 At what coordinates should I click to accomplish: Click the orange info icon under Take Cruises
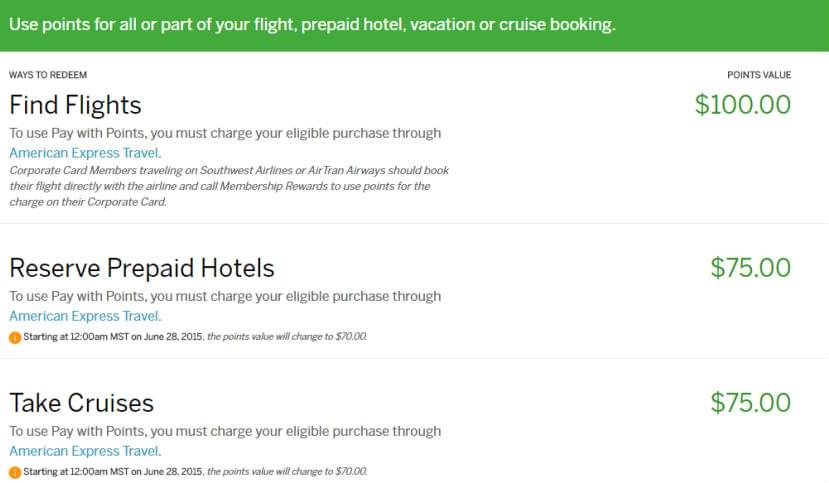15,472
